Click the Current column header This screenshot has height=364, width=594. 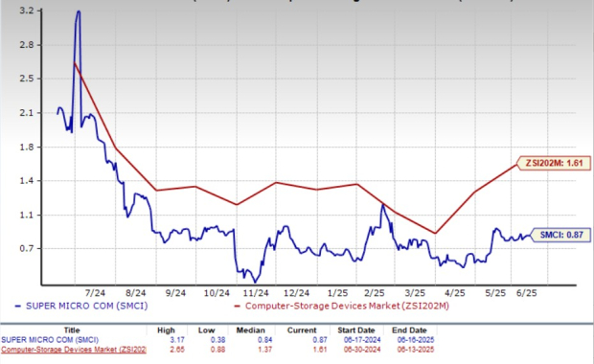pos(302,330)
